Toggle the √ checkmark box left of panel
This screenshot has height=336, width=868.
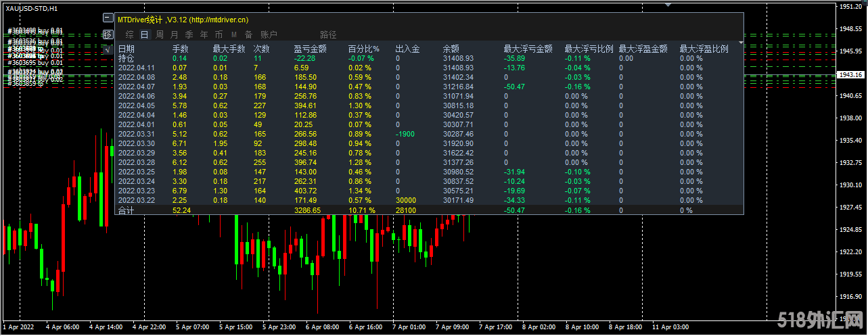click(x=108, y=49)
